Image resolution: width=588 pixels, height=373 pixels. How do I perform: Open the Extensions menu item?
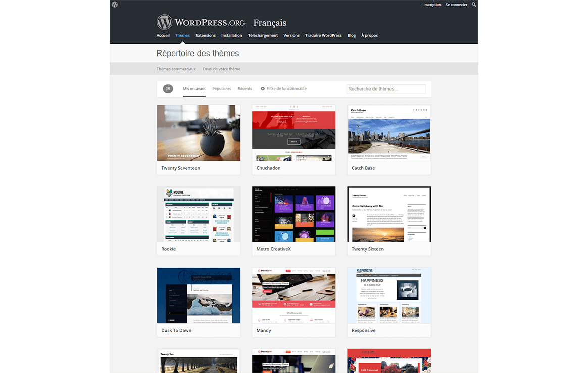pos(206,36)
